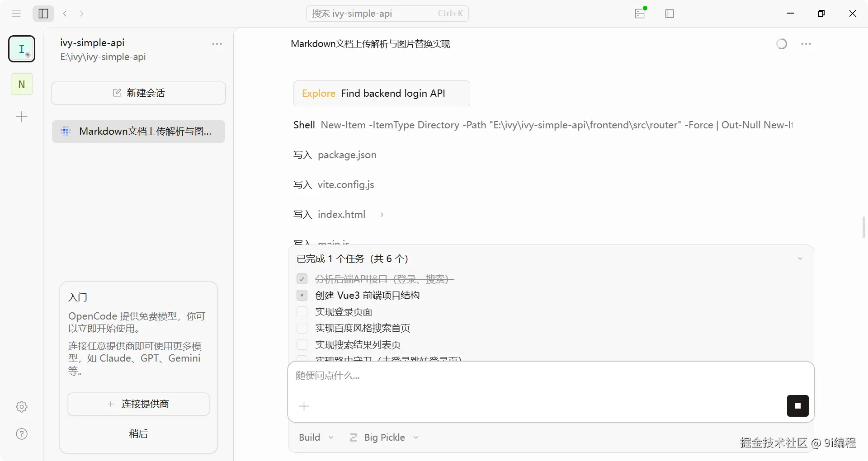Toggle the 实现搜索结果列表页 checkbox
Screen dimensions: 868x461
[x=302, y=345]
